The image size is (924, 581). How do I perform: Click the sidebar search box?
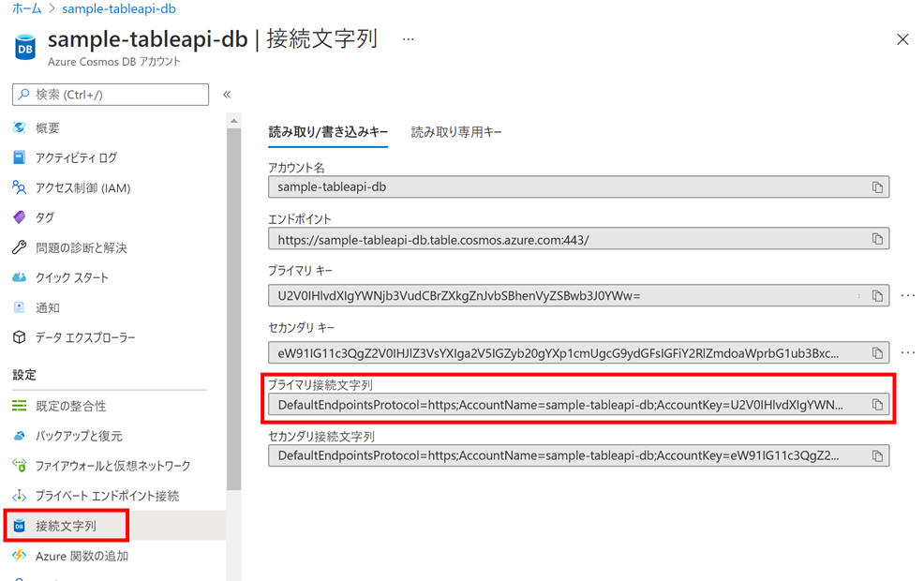(x=111, y=95)
